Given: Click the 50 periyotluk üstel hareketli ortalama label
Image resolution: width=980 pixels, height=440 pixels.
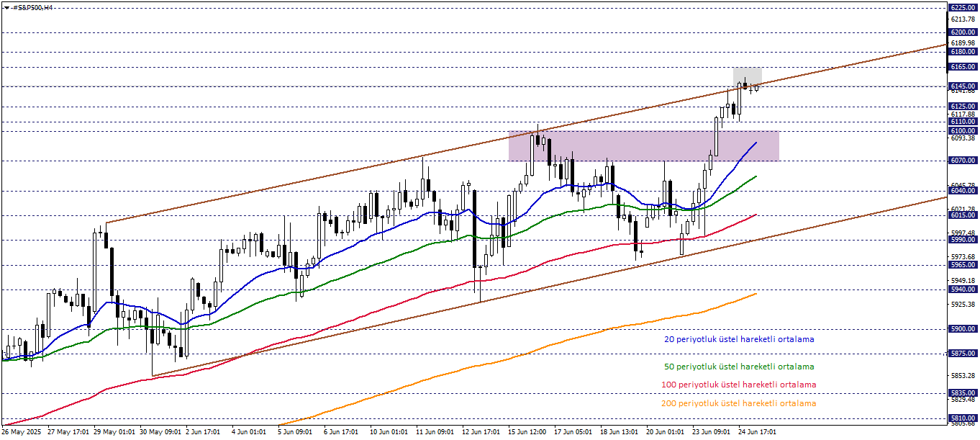Looking at the screenshot, I should (738, 367).
